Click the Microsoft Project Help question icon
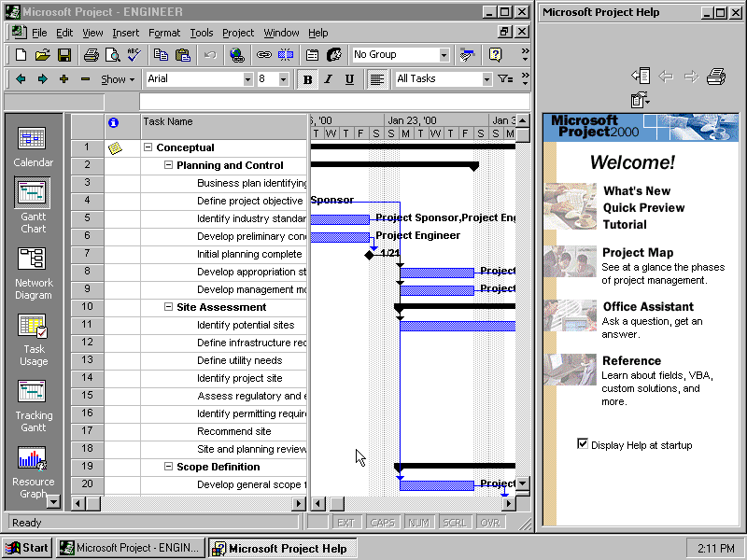The height and width of the screenshot is (560, 747). pyautogui.click(x=495, y=55)
